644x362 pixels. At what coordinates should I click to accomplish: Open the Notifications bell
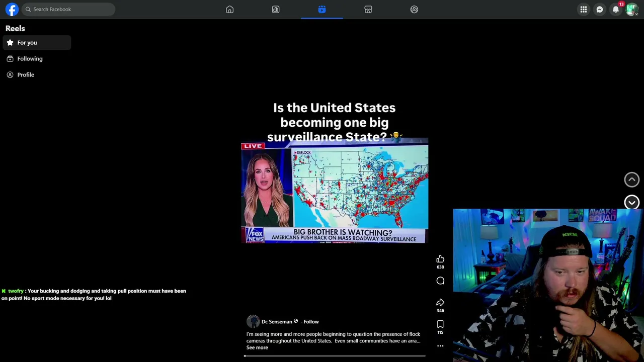pyautogui.click(x=616, y=10)
